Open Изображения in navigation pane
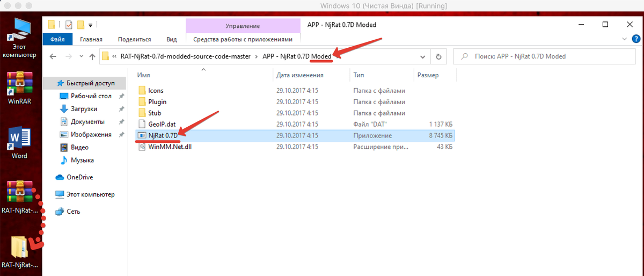644x276 pixels. [x=91, y=135]
